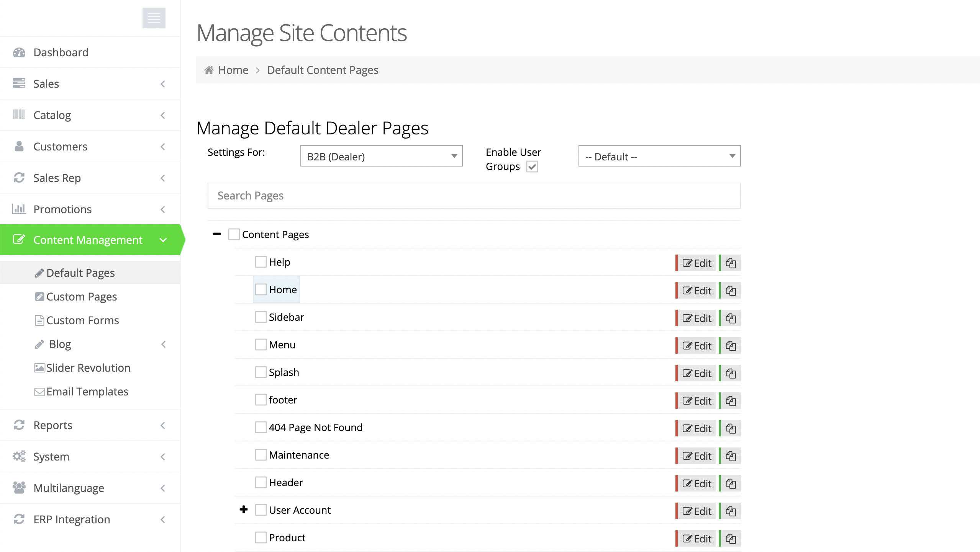Viewport: 980px width, 552px height.
Task: Open the Settings For B2B (Dealer) dropdown
Action: coord(381,156)
